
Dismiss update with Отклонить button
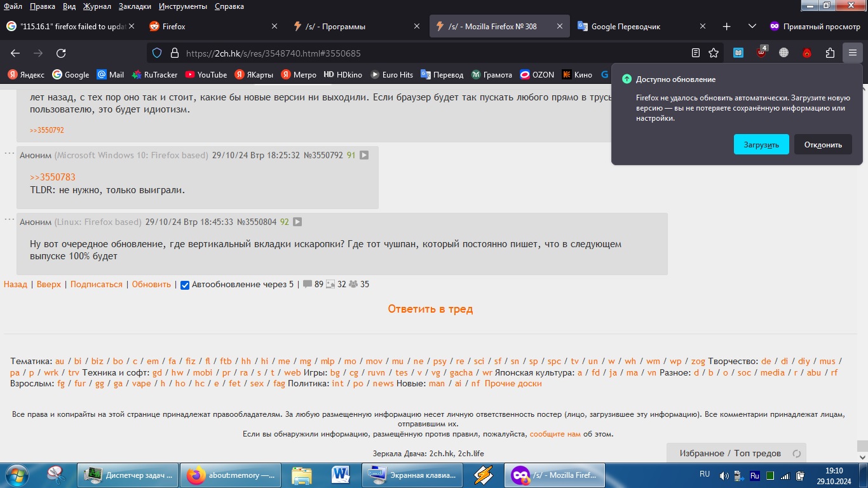[x=823, y=144]
